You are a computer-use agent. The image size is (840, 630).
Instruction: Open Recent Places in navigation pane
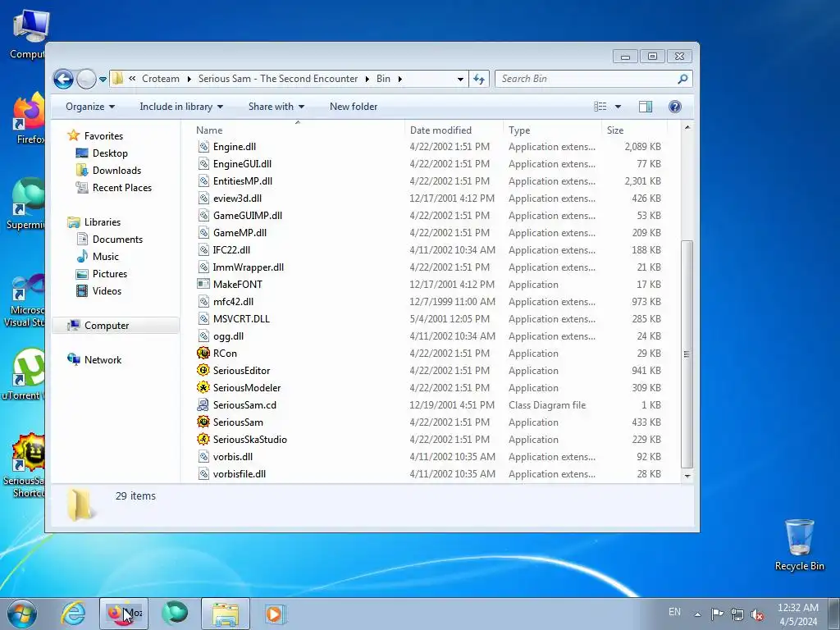(121, 188)
